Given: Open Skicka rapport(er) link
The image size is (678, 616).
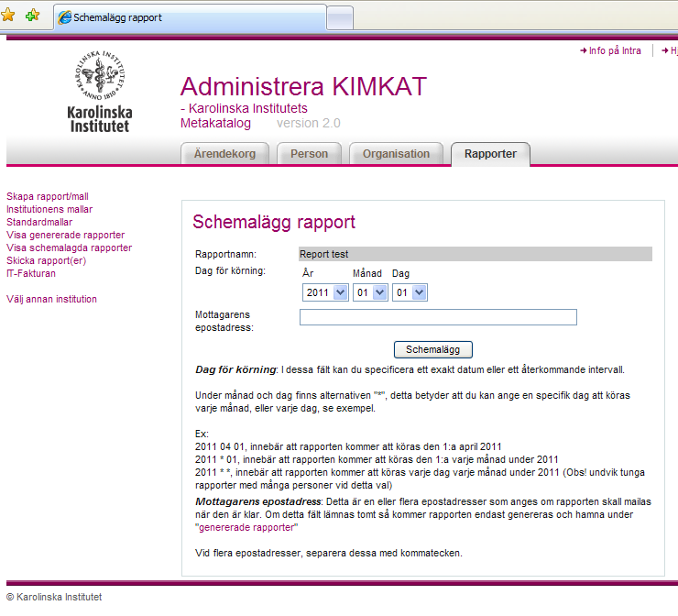Looking at the screenshot, I should [x=46, y=260].
